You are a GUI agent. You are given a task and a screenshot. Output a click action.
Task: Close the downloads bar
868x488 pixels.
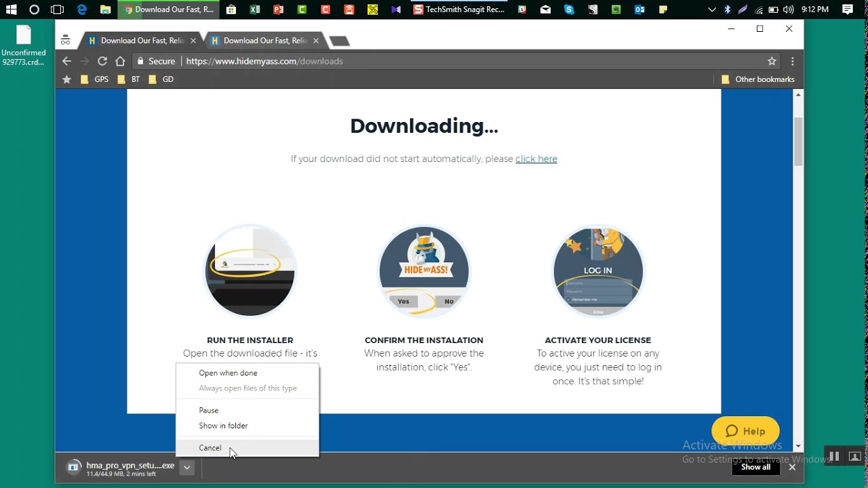[792, 467]
